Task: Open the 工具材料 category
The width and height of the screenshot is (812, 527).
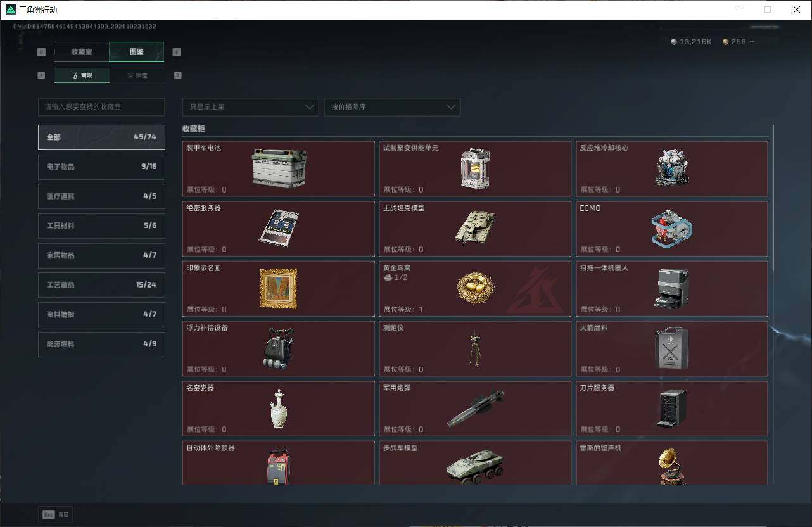Action: pyautogui.click(x=101, y=225)
